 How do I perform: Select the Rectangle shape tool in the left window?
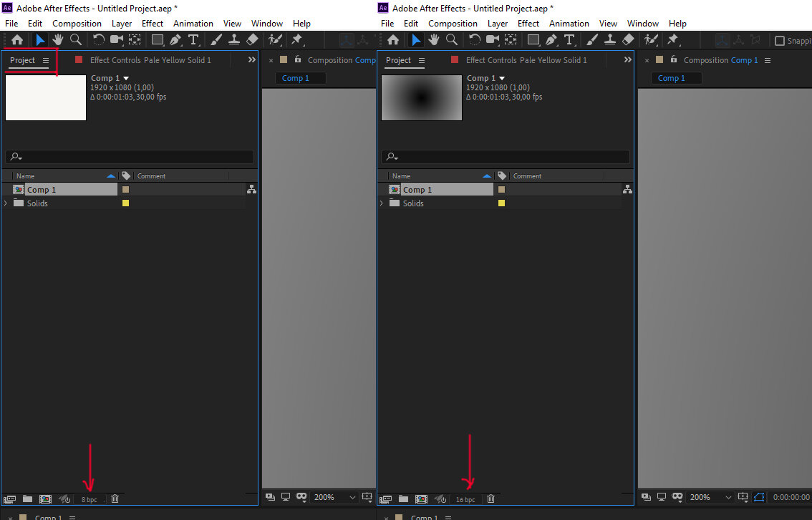pos(158,40)
